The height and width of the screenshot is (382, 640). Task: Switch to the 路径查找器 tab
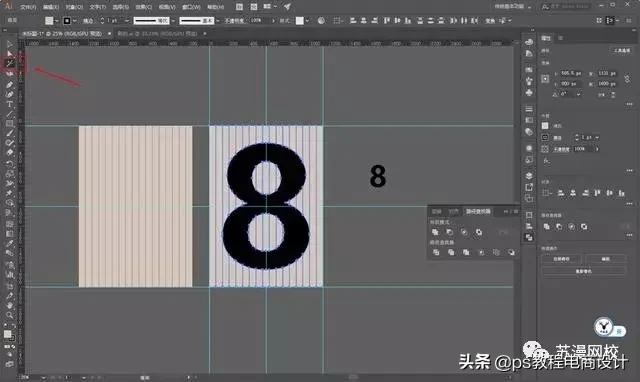(x=478, y=211)
